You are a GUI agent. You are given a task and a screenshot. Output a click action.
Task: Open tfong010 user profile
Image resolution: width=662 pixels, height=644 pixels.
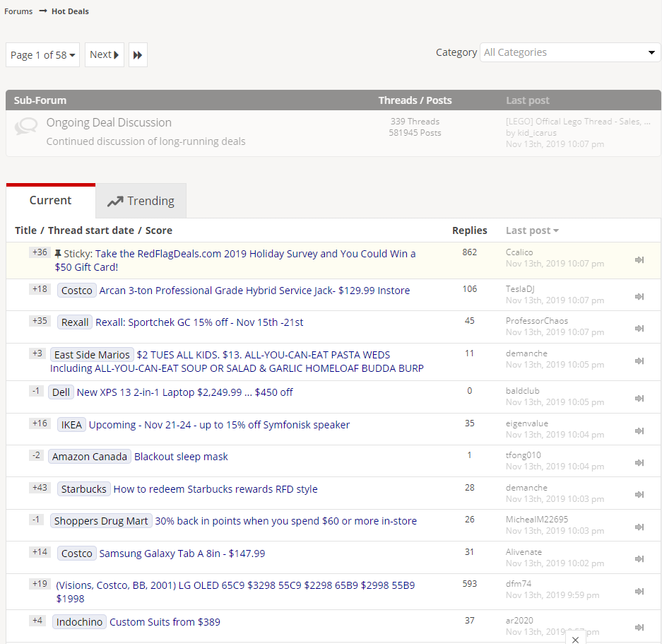[524, 455]
